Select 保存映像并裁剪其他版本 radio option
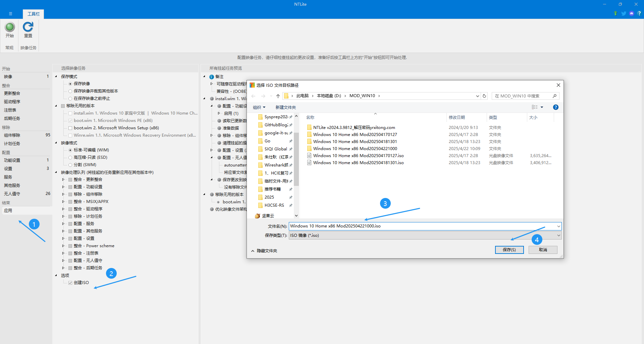 point(70,91)
